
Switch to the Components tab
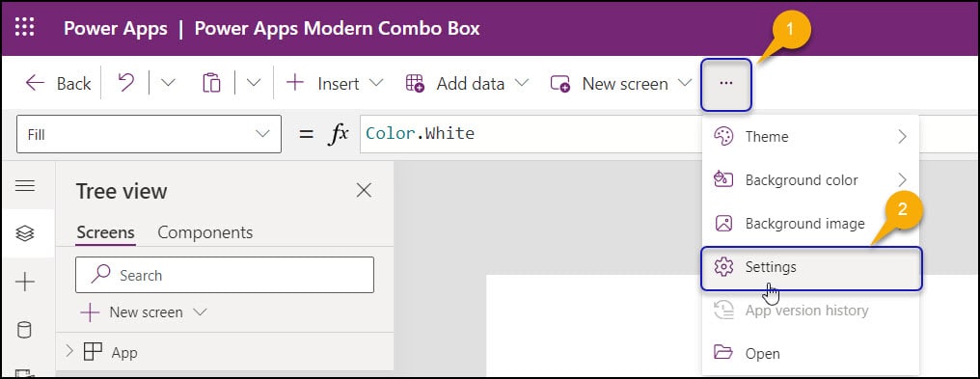pos(205,232)
